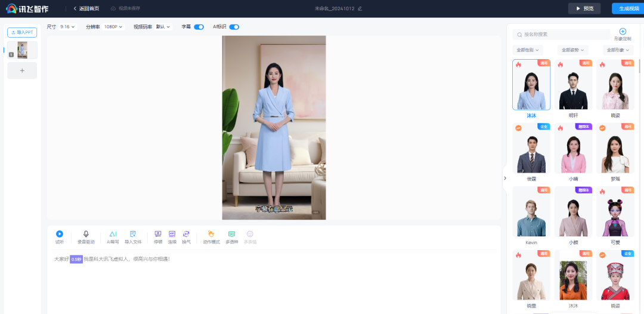The height and width of the screenshot is (314, 644).
Task: Insert a pause with 停顿 icon
Action: coord(158,235)
